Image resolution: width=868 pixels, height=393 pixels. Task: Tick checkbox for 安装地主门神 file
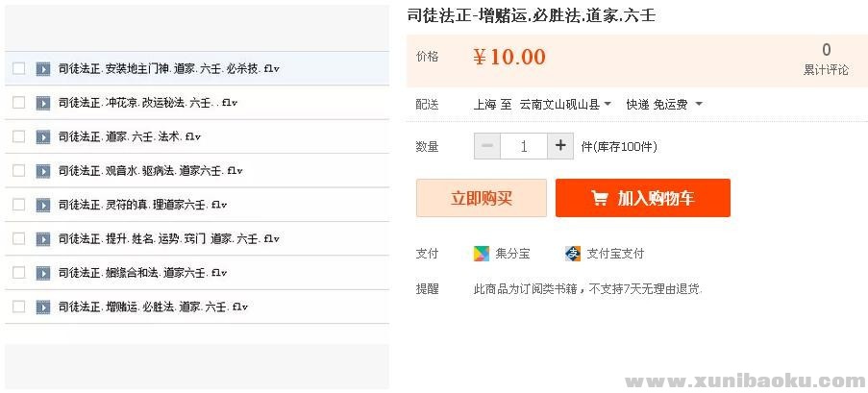click(19, 69)
